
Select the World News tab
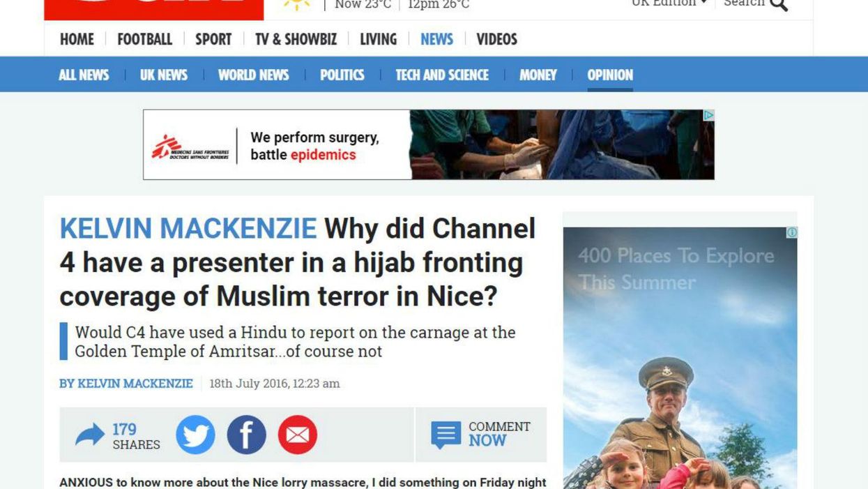(253, 75)
